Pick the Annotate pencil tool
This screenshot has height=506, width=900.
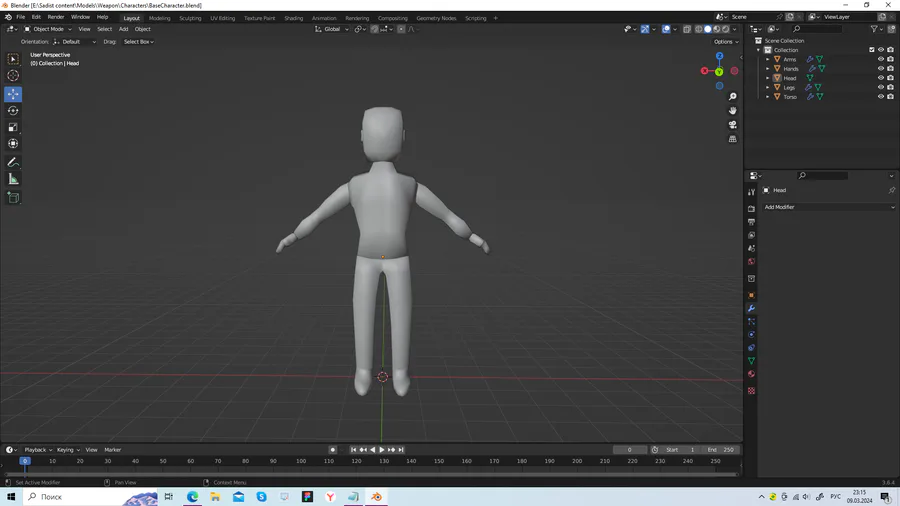pyautogui.click(x=13, y=162)
